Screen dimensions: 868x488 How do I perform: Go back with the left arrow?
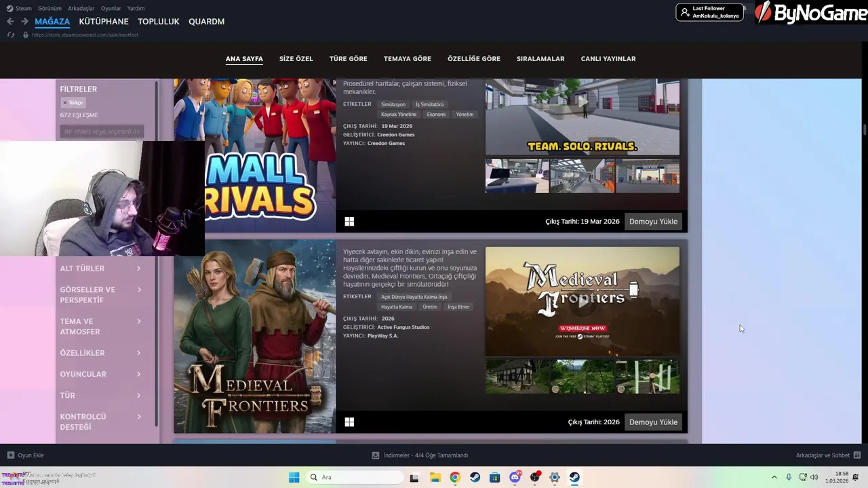pyautogui.click(x=10, y=22)
